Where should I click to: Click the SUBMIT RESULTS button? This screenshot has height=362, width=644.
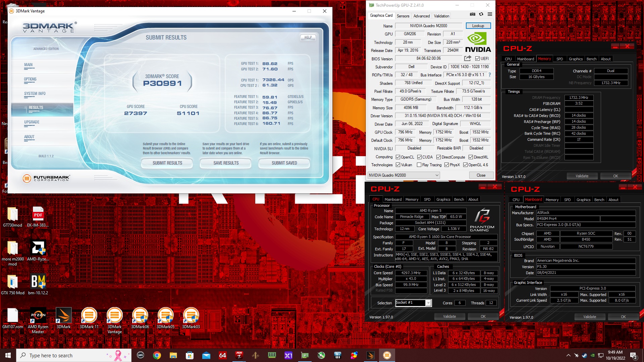167,163
